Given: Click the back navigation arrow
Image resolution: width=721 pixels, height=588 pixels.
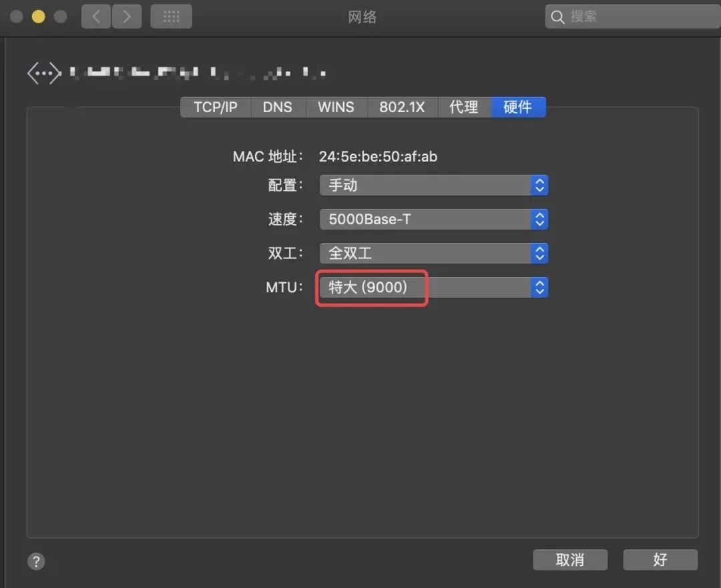Looking at the screenshot, I should pos(95,16).
